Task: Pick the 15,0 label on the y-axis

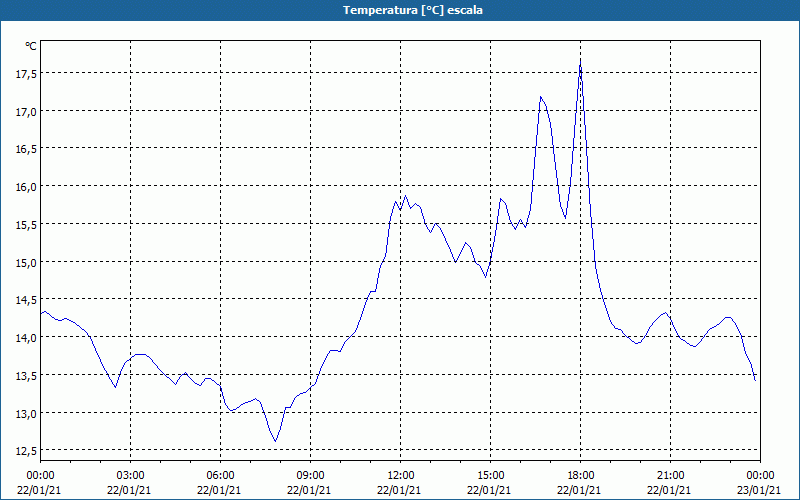Action: (26, 263)
